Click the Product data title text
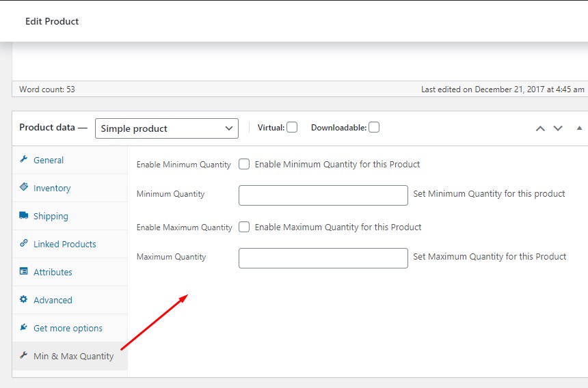The image size is (588, 388). [x=47, y=127]
